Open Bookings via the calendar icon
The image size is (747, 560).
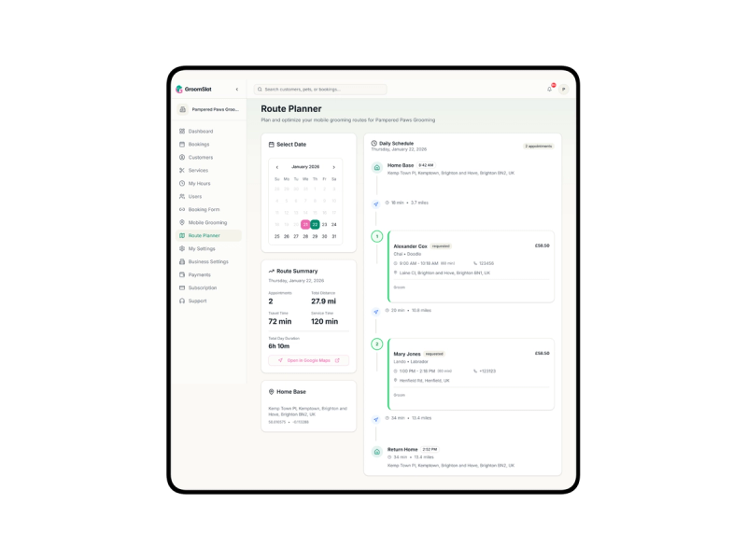pyautogui.click(x=184, y=145)
